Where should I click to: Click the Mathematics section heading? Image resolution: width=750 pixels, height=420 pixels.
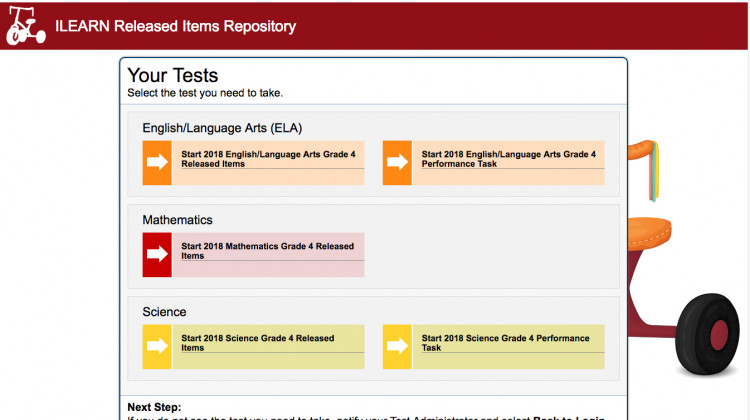pyautogui.click(x=177, y=220)
